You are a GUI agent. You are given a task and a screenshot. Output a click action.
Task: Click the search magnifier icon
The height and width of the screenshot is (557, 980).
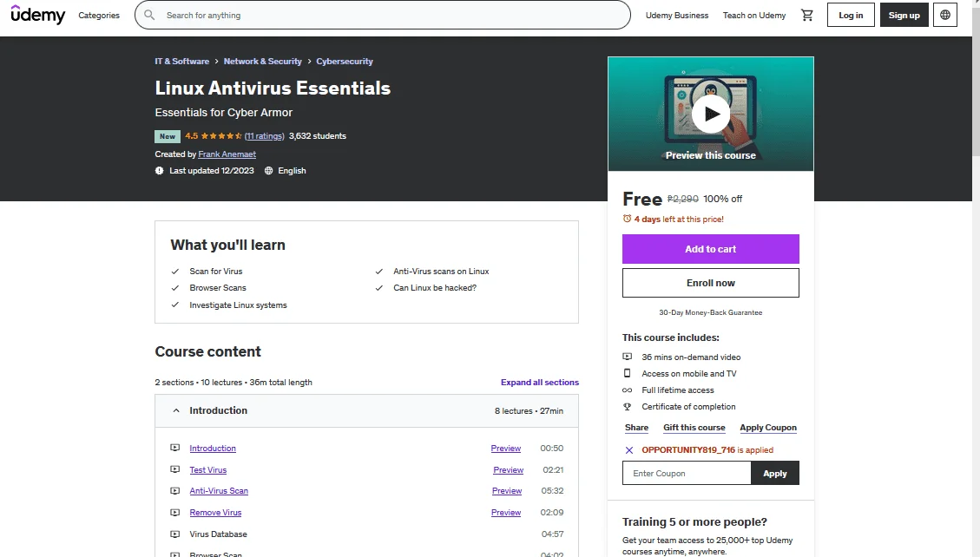tap(149, 15)
